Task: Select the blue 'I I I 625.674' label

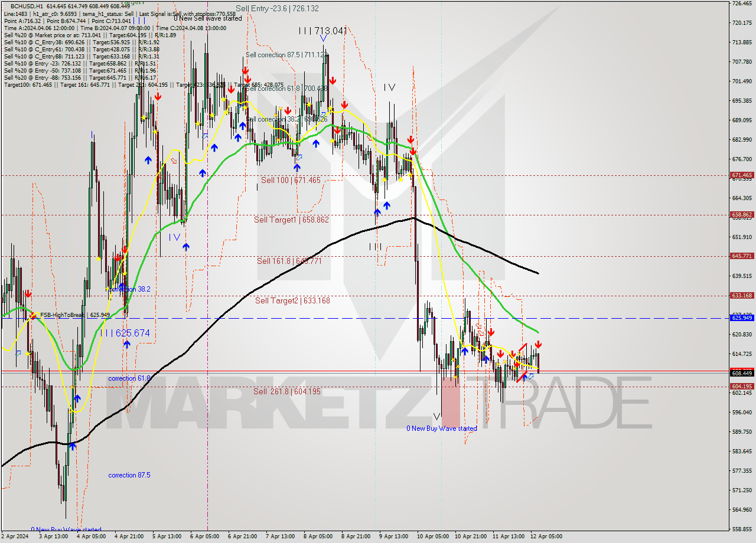Action: (x=125, y=333)
